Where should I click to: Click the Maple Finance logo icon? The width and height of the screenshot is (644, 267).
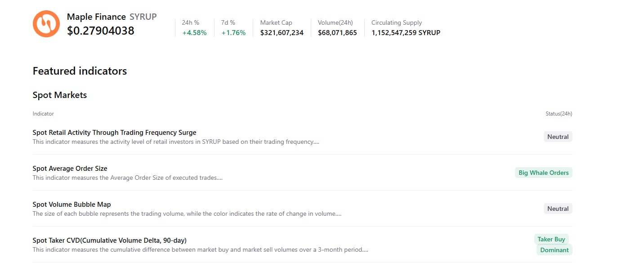point(46,23)
